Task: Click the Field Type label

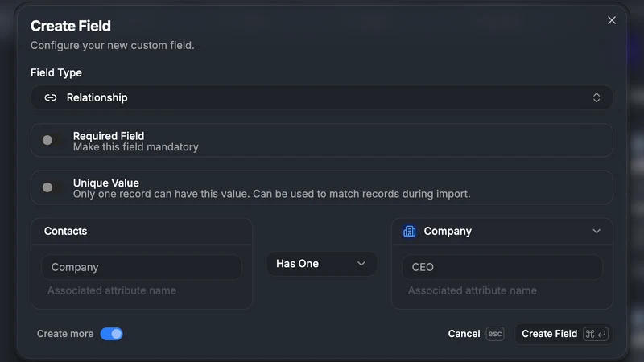Action: [56, 72]
